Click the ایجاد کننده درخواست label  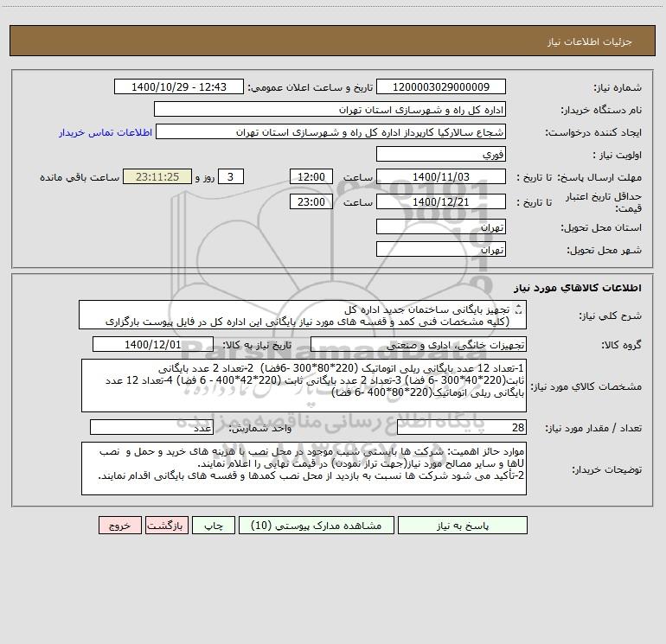pyautogui.click(x=593, y=132)
